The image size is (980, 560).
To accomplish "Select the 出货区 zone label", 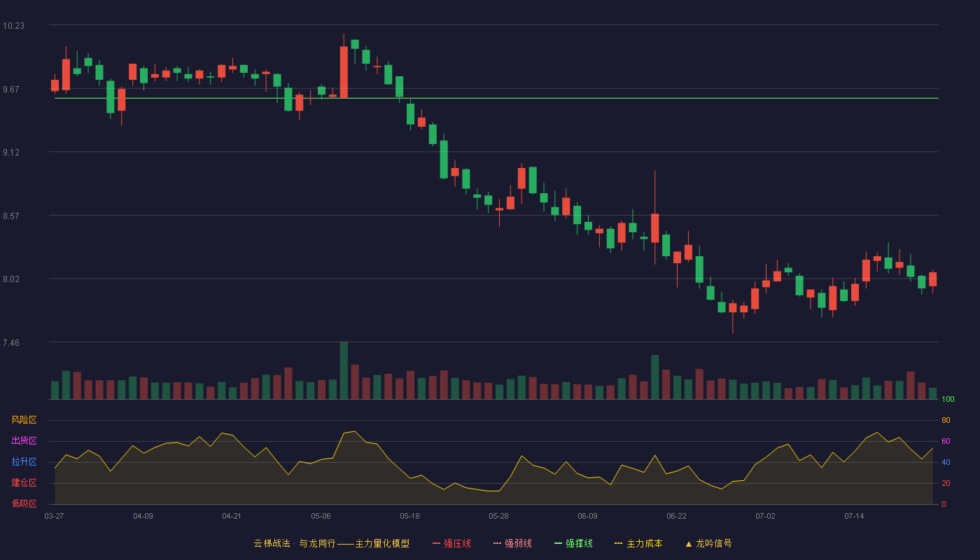I will click(x=24, y=441).
